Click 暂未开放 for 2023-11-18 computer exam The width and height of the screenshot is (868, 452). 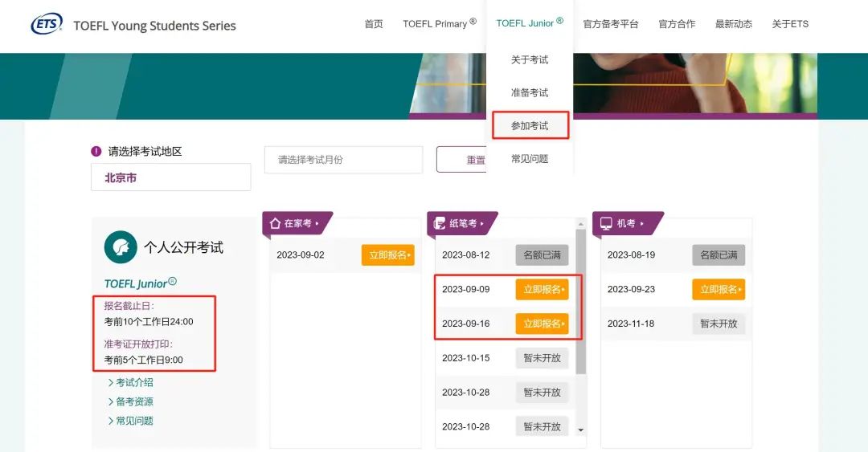click(719, 324)
